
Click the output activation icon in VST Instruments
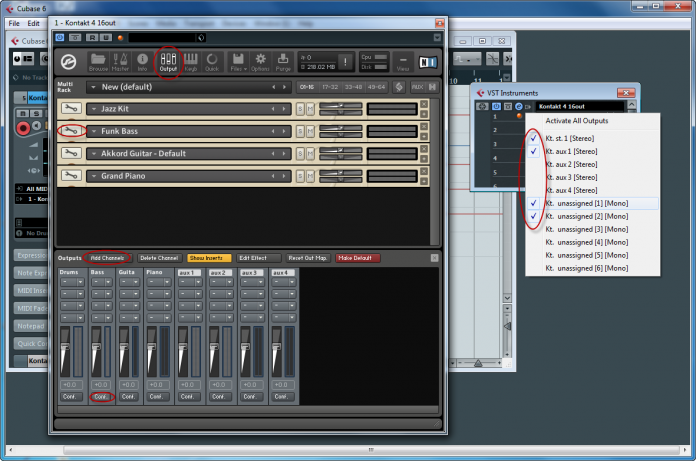click(x=528, y=106)
